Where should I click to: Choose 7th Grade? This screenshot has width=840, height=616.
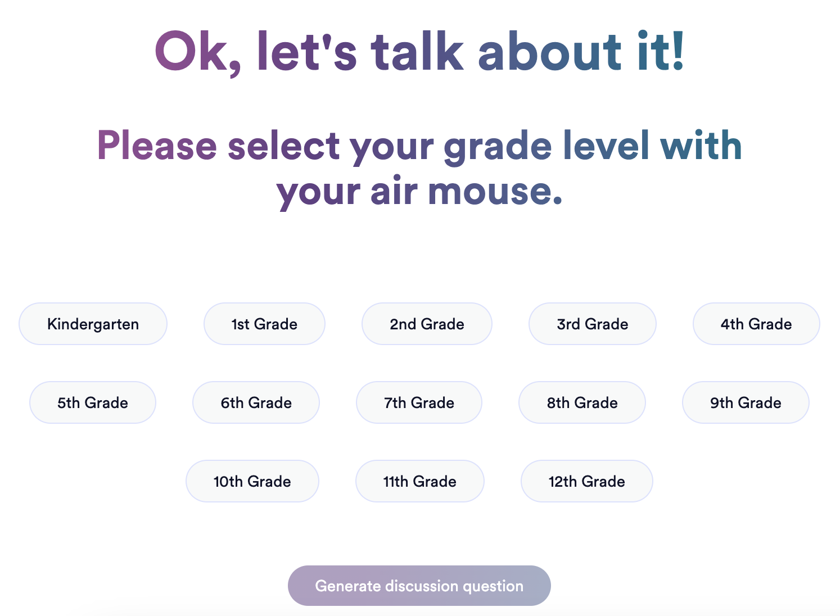coord(419,402)
